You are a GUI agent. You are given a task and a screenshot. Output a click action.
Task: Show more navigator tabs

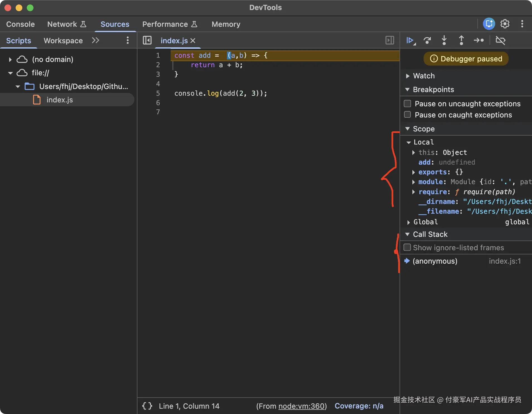[x=95, y=40]
